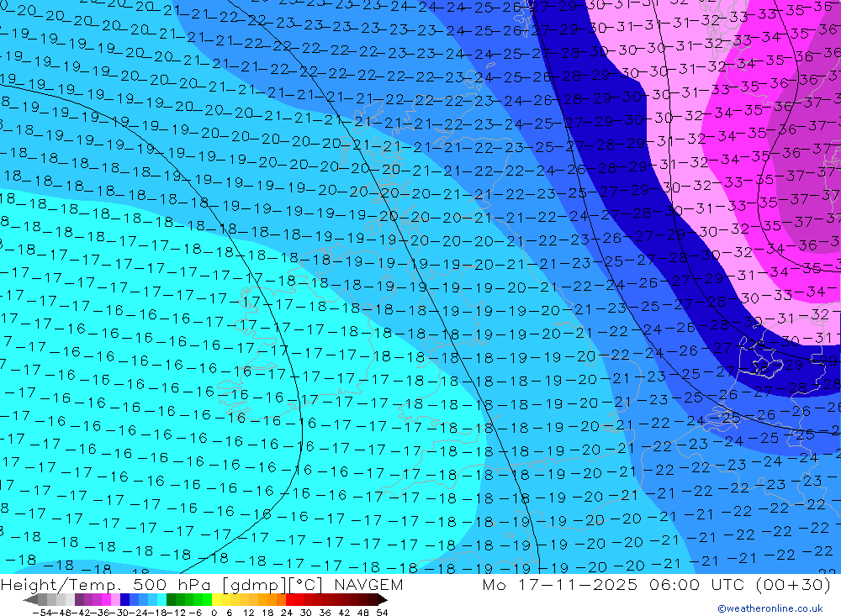Click the -54 label on the color scale

42,613
